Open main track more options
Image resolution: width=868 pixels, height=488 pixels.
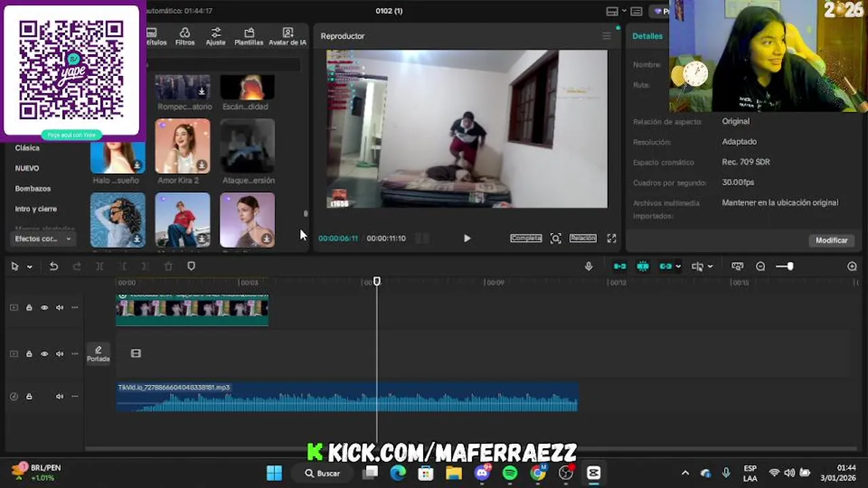tap(75, 354)
